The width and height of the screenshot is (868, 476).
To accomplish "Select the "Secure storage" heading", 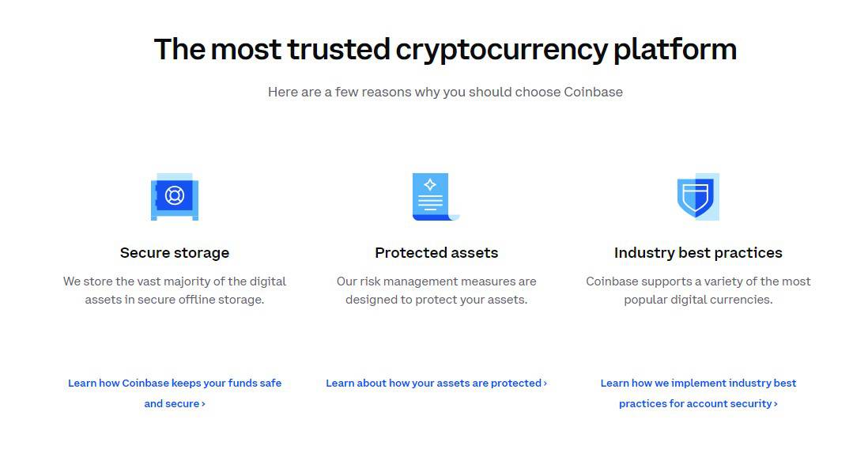I will pyautogui.click(x=175, y=253).
